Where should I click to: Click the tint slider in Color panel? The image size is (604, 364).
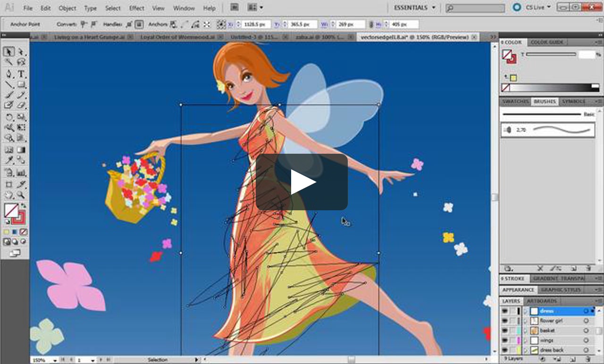551,55
